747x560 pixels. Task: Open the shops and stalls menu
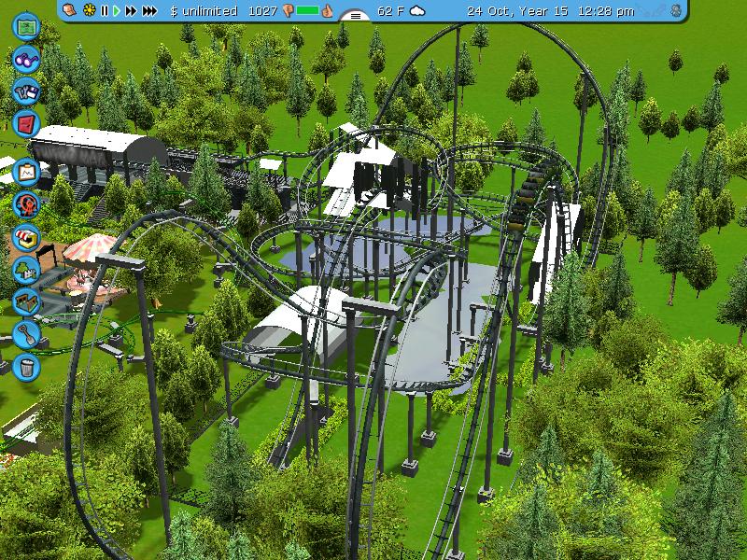point(26,238)
